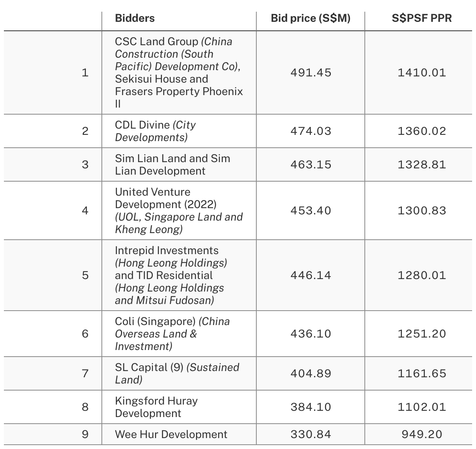Select the 436.10 bid price cell
The image size is (476, 449).
[311, 334]
